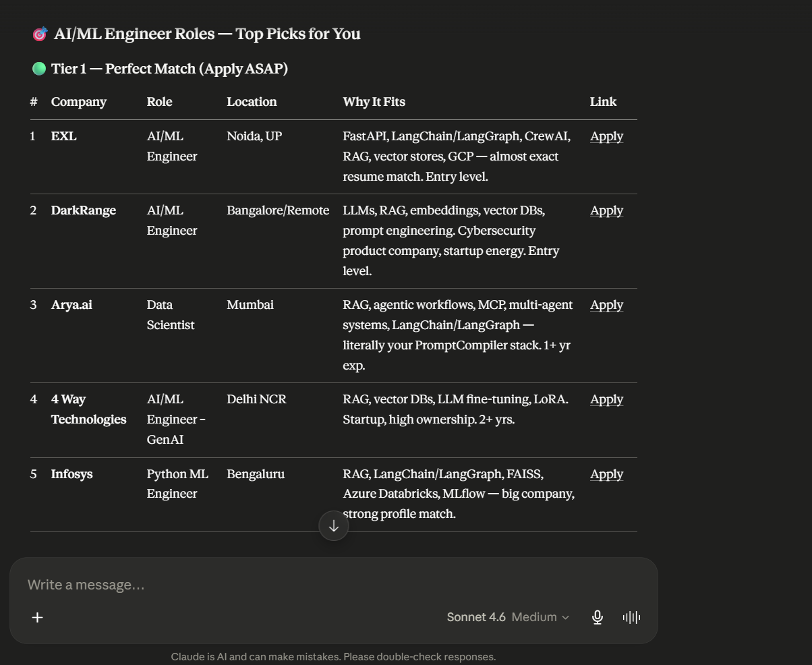The height and width of the screenshot is (665, 812).
Task: Click the plus attachment icon
Action: pyautogui.click(x=38, y=617)
